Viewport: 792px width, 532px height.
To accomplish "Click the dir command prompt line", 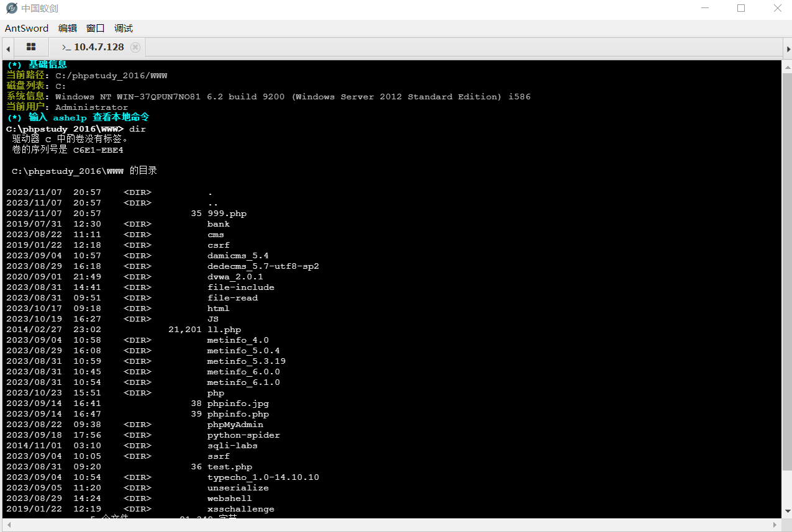I will pos(76,128).
